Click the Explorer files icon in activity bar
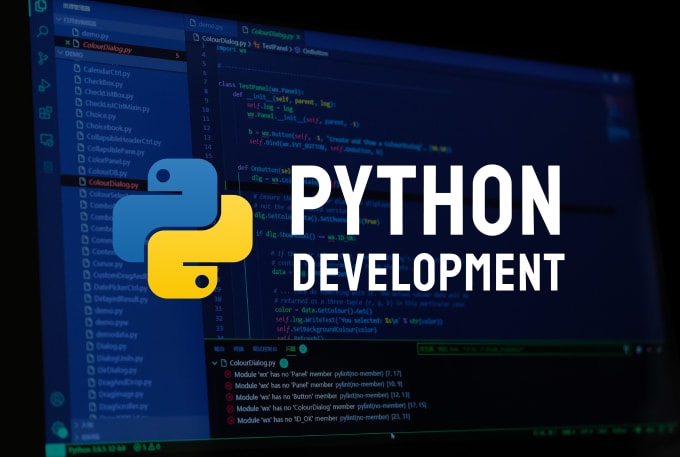Image resolution: width=680 pixels, height=457 pixels. point(41,6)
